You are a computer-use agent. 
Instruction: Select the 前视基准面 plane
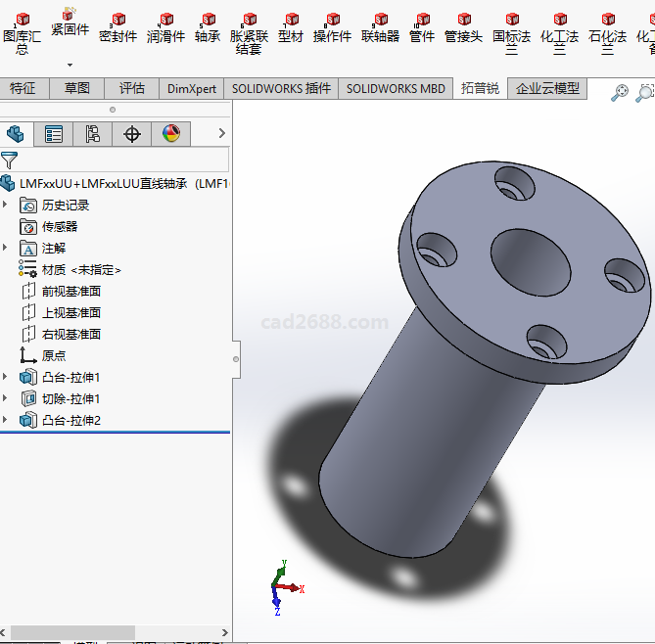(70, 291)
